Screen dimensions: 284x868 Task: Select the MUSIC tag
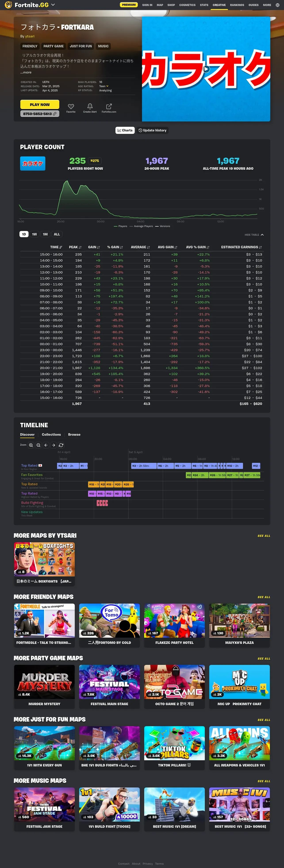104,46
